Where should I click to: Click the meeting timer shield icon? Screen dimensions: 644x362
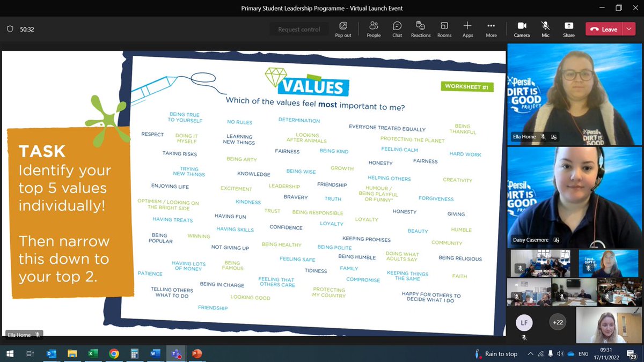[10, 29]
